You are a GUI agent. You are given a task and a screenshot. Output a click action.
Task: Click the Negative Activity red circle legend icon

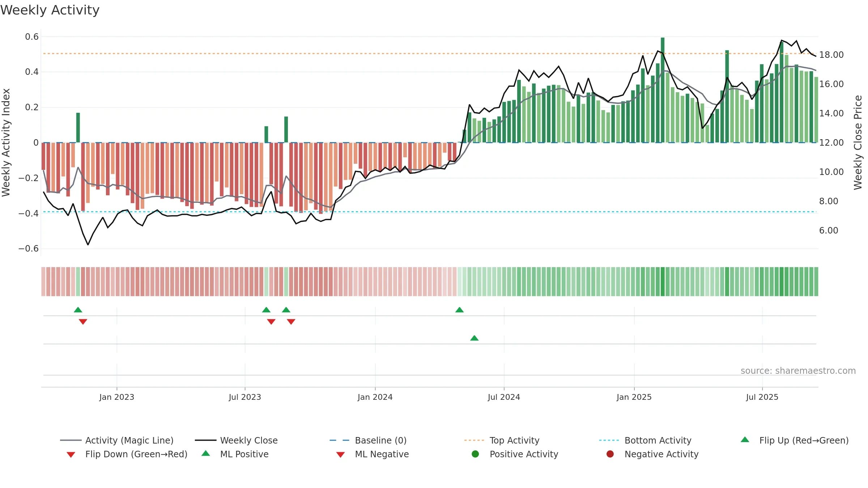click(x=610, y=454)
